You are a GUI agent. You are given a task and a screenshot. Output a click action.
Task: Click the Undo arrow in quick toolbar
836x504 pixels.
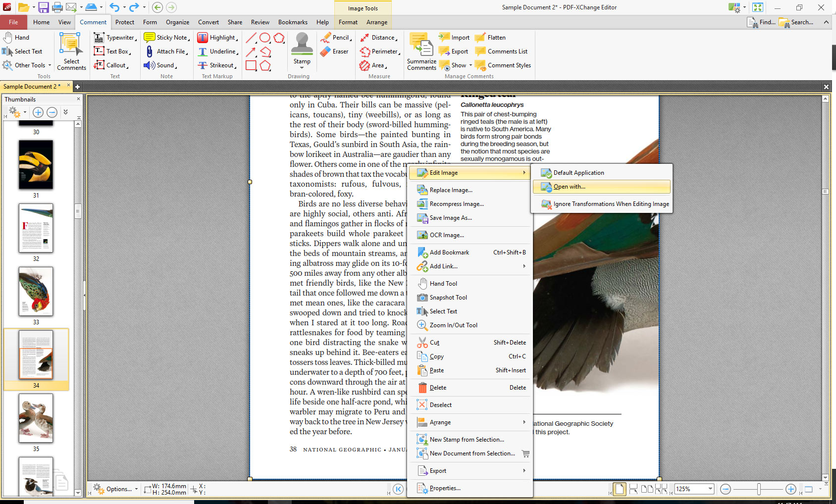pos(114,7)
